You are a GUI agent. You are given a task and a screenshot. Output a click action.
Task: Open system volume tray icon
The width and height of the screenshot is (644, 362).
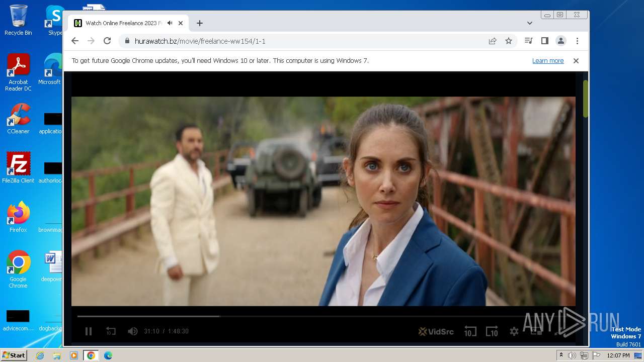pos(572,355)
